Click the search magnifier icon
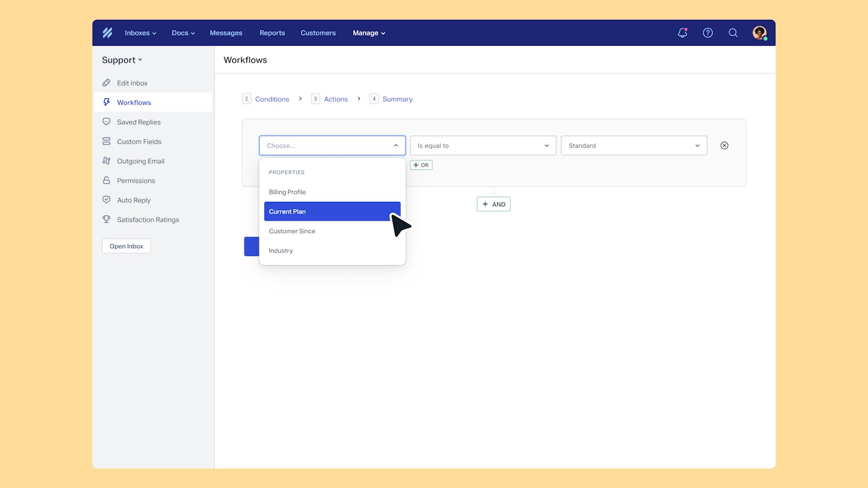Viewport: 868px width, 488px height. pos(733,33)
